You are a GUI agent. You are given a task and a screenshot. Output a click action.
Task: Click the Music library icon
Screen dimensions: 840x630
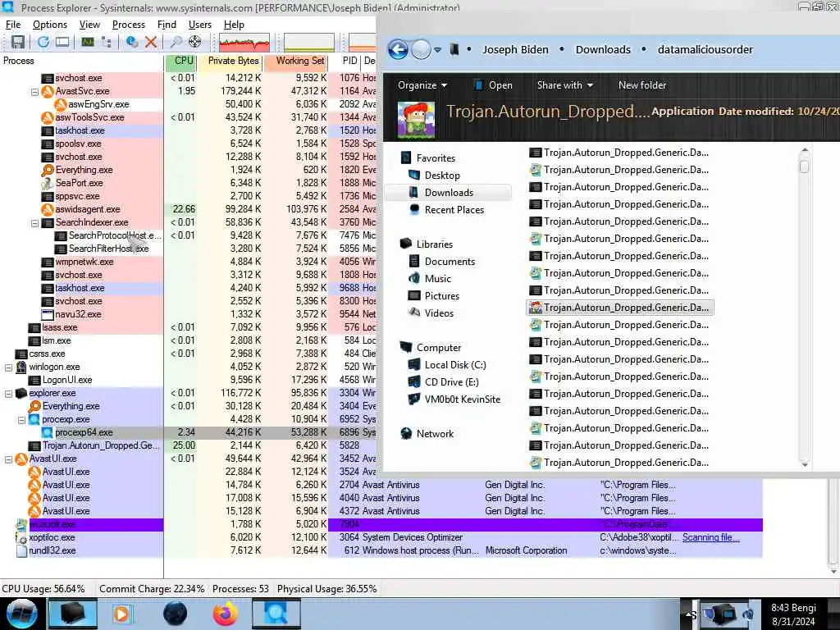(x=414, y=278)
